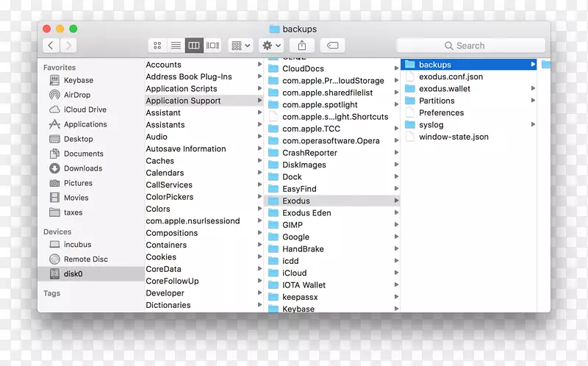Select the backups folder in last column
Image resolution: width=588 pixels, height=366 pixels.
click(469, 65)
